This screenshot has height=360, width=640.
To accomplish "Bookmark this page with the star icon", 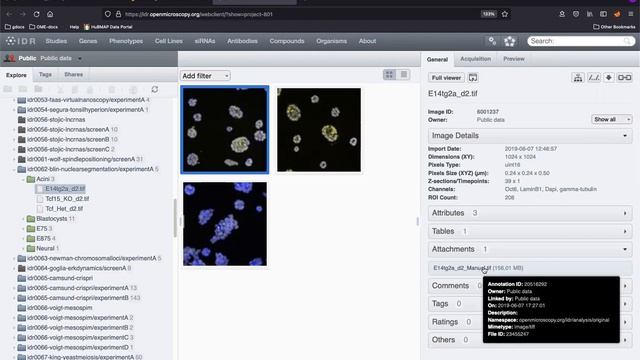I will (505, 14).
